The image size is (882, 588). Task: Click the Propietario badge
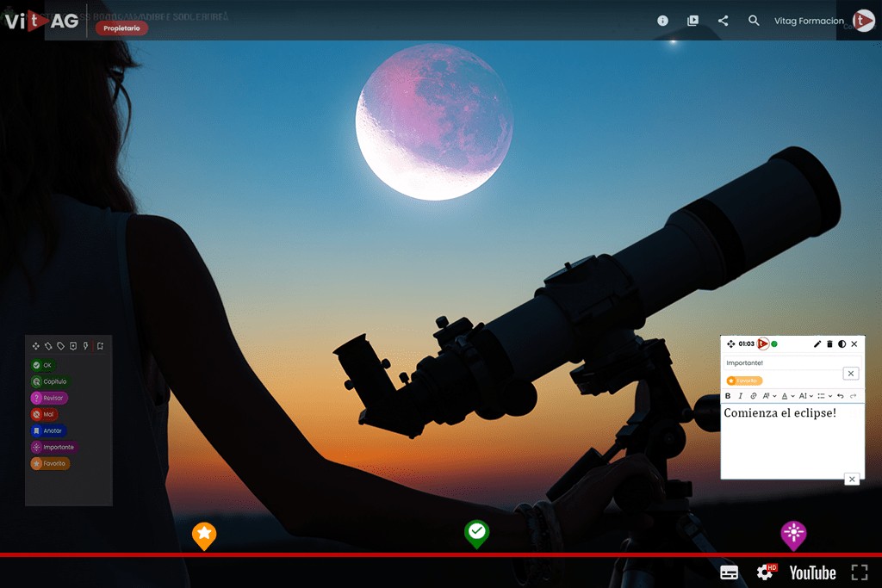tap(121, 28)
